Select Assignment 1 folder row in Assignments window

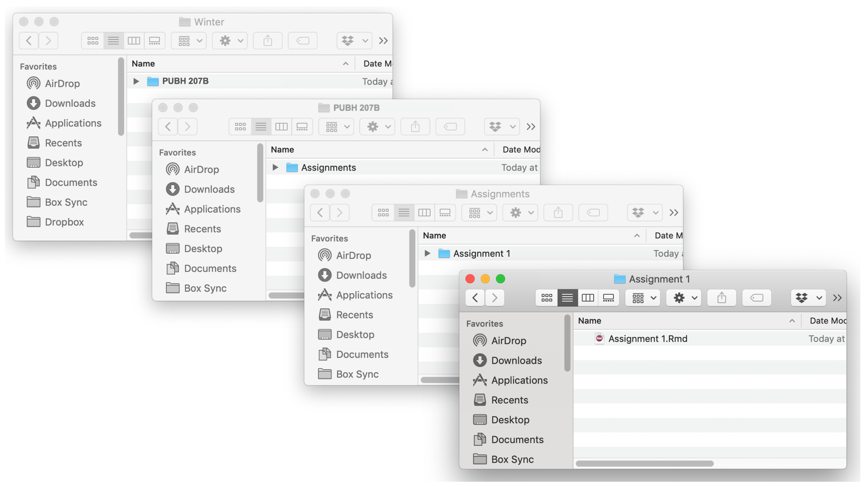550,254
